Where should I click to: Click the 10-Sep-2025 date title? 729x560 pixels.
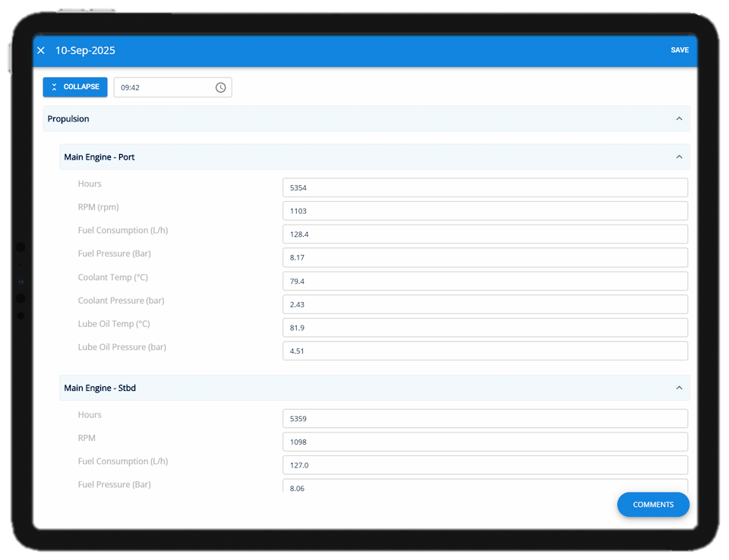point(85,50)
